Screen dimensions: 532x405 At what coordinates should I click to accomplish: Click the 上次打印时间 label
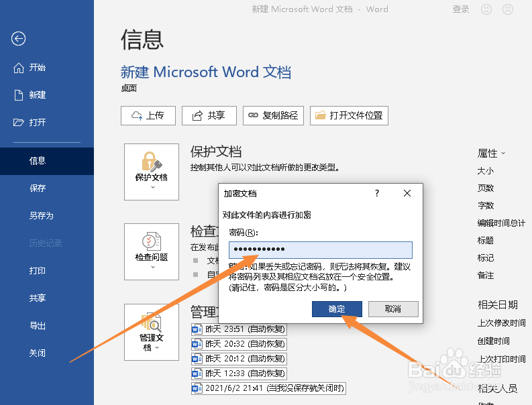(x=501, y=359)
